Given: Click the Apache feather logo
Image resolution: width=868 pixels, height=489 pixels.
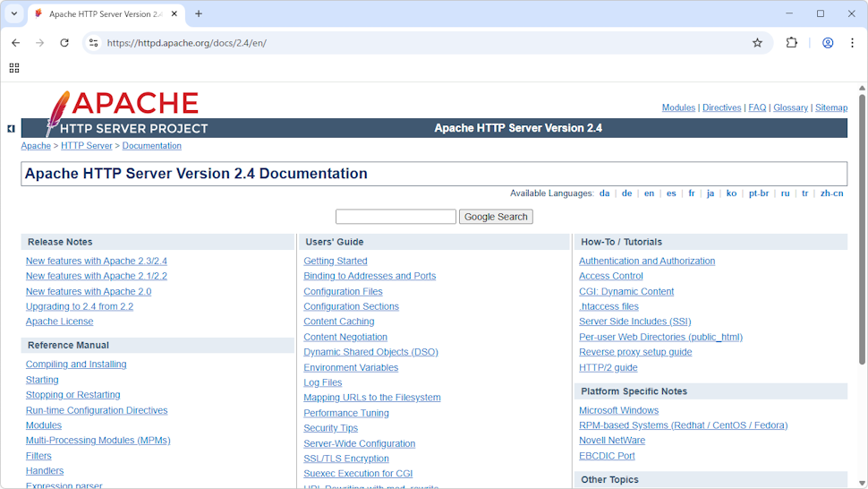Looking at the screenshot, I should click(x=57, y=111).
